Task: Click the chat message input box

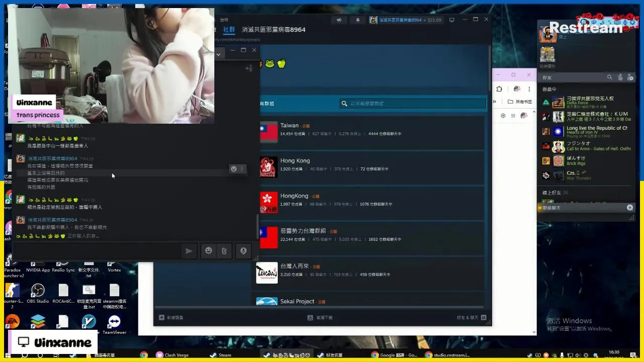Action: tap(98, 251)
